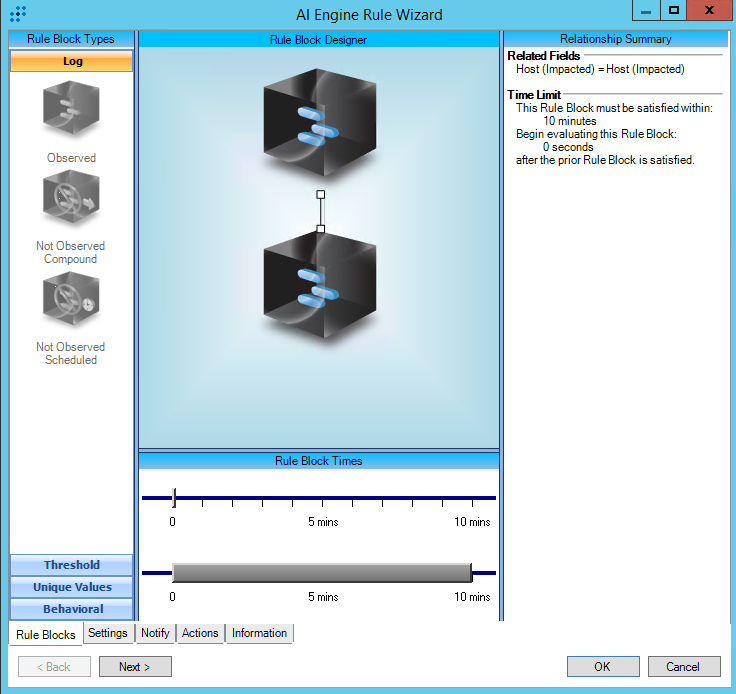The width and height of the screenshot is (736, 694).
Task: Open the Information tab
Action: 259,633
